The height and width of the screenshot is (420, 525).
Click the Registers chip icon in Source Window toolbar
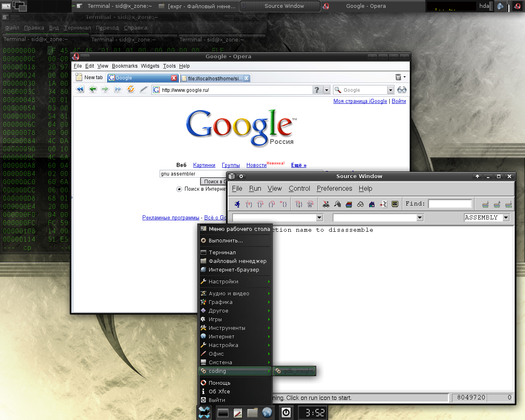point(326,204)
